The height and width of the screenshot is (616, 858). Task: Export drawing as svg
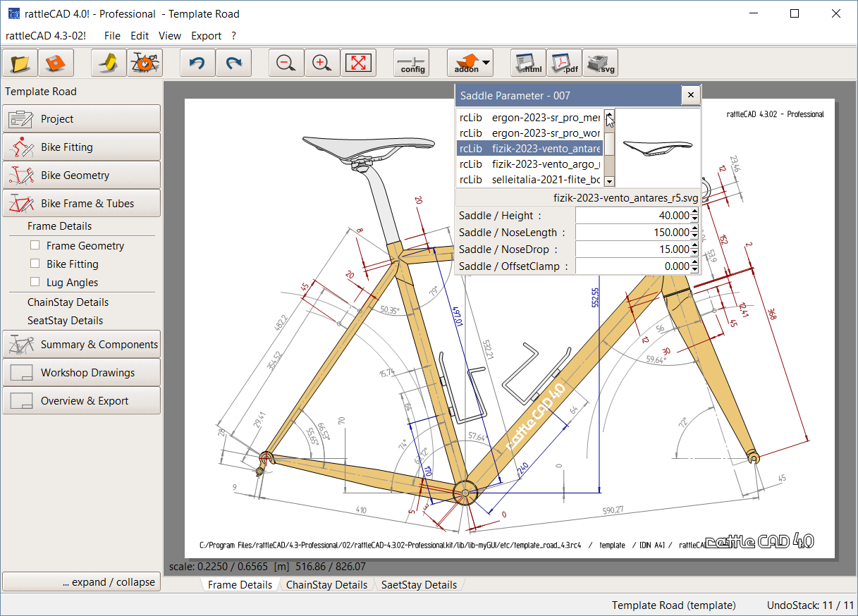(600, 63)
